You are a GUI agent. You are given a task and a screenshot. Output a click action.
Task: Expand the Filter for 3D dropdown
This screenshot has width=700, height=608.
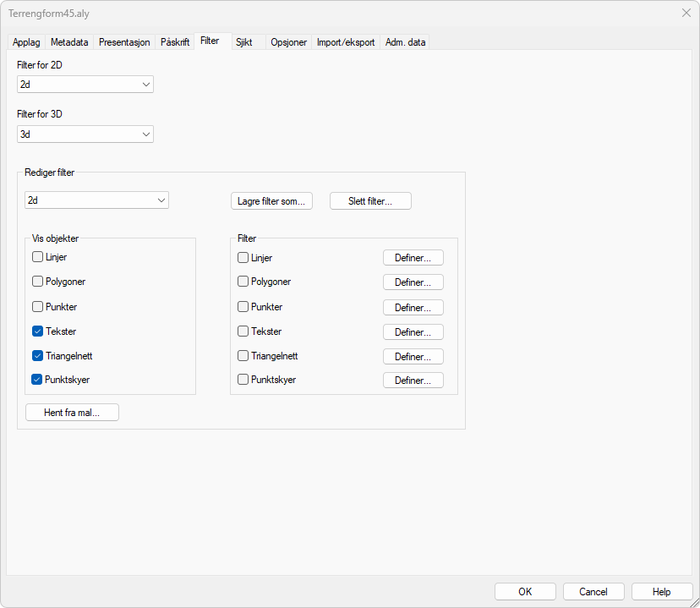pos(85,134)
